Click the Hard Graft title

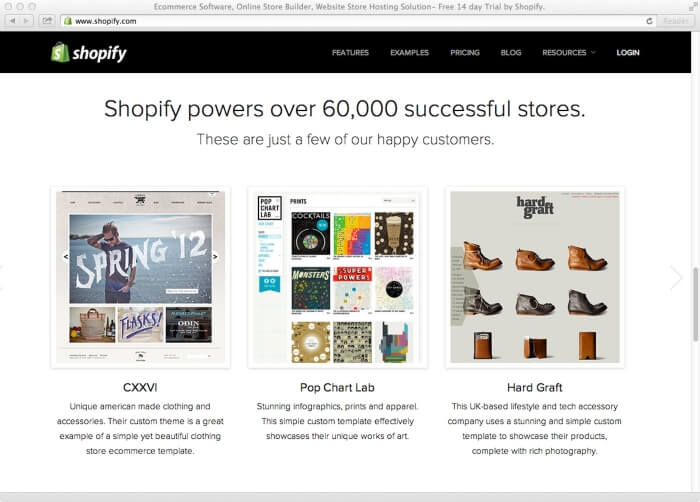pyautogui.click(x=535, y=387)
